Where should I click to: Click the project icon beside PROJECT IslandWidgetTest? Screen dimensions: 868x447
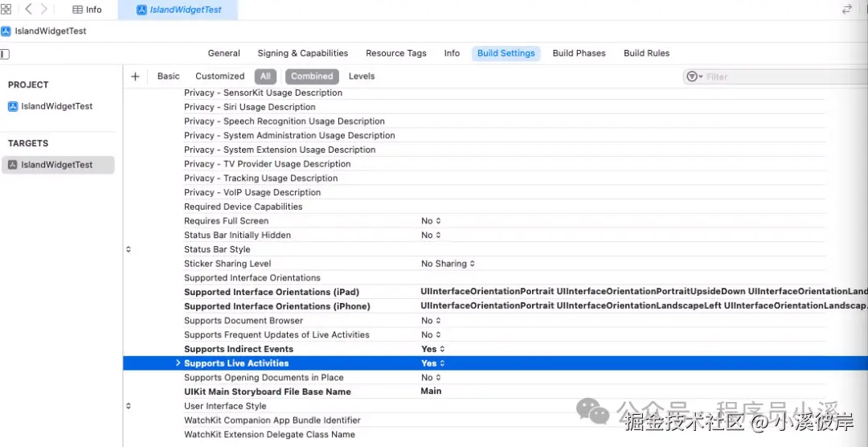(x=13, y=106)
